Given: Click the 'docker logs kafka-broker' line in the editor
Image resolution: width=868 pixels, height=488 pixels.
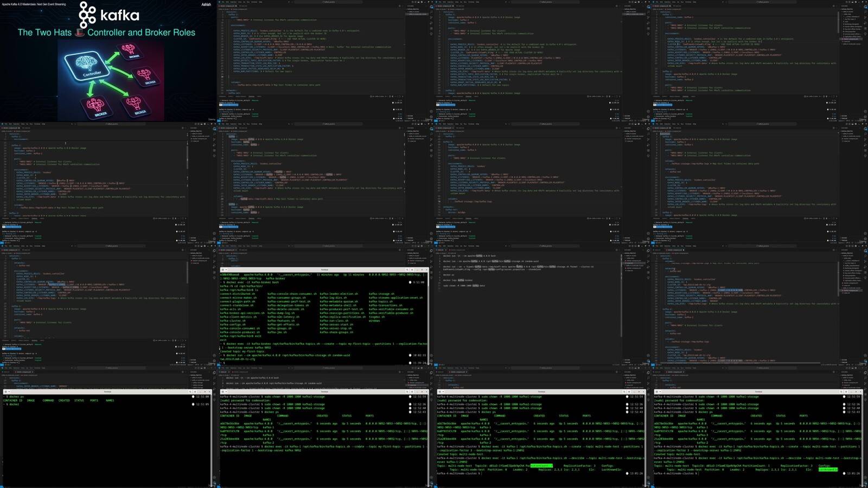Looking at the screenshot, I should [458, 280].
